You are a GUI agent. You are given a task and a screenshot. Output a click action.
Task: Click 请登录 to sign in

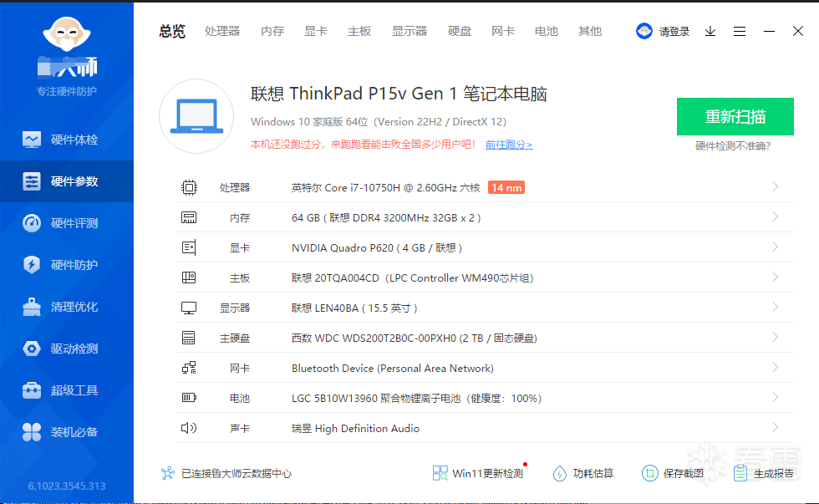pyautogui.click(x=674, y=32)
